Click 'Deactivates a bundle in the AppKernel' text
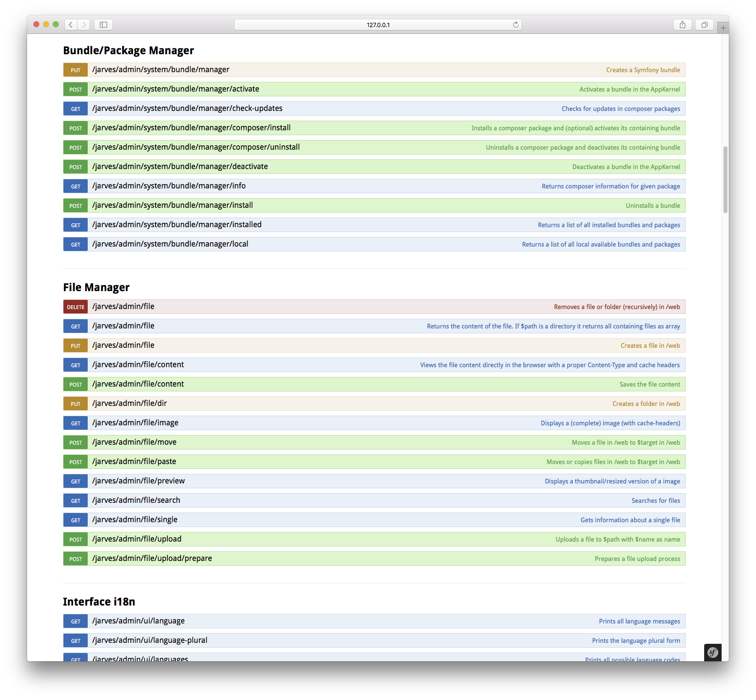The height and width of the screenshot is (700, 756). (x=626, y=167)
